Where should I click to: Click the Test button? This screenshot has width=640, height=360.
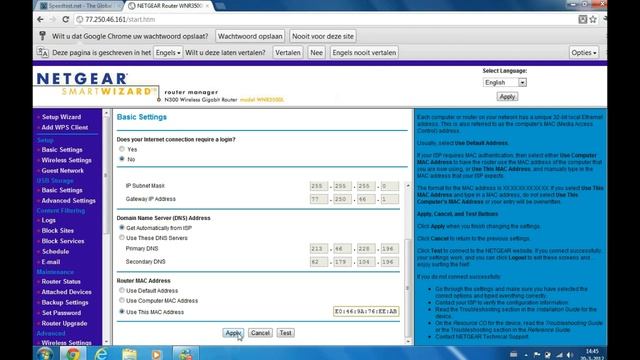tap(285, 333)
